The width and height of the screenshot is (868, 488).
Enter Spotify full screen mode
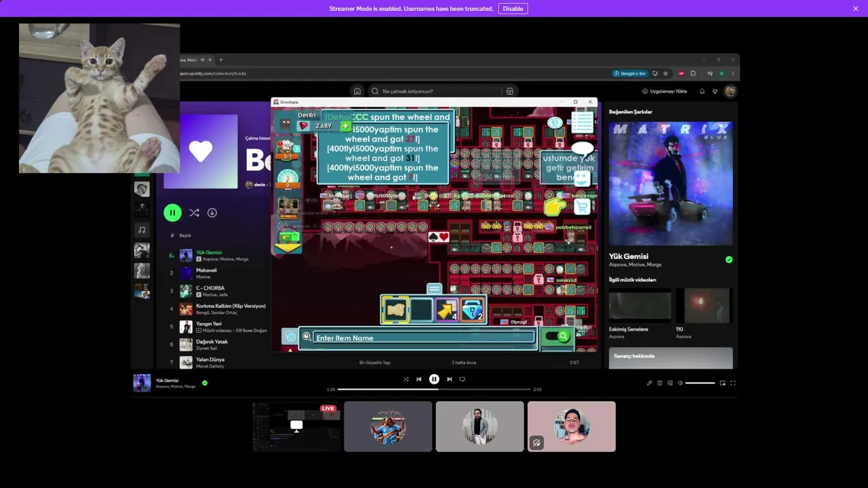click(x=732, y=384)
